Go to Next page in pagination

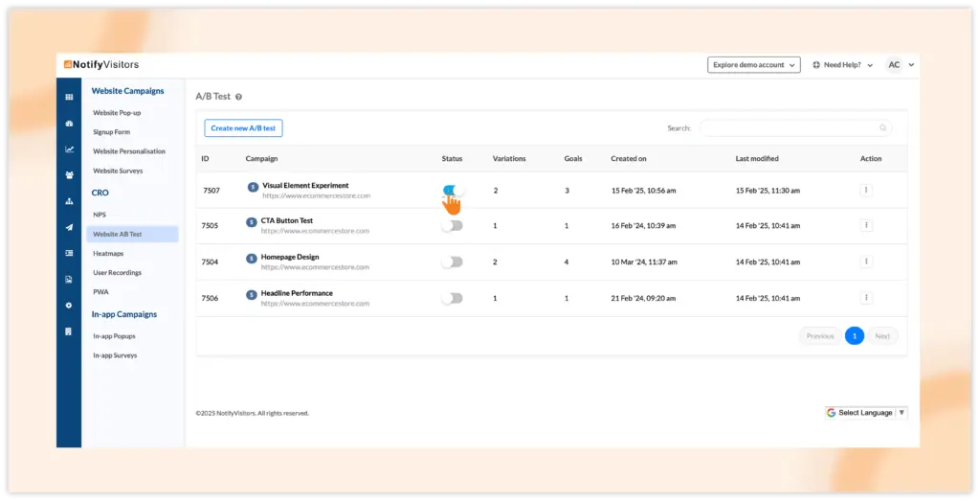882,336
